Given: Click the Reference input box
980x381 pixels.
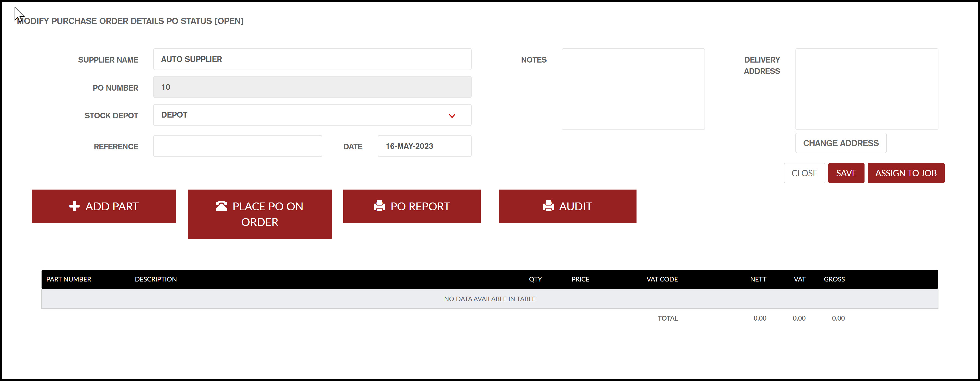Looking at the screenshot, I should click(x=237, y=146).
